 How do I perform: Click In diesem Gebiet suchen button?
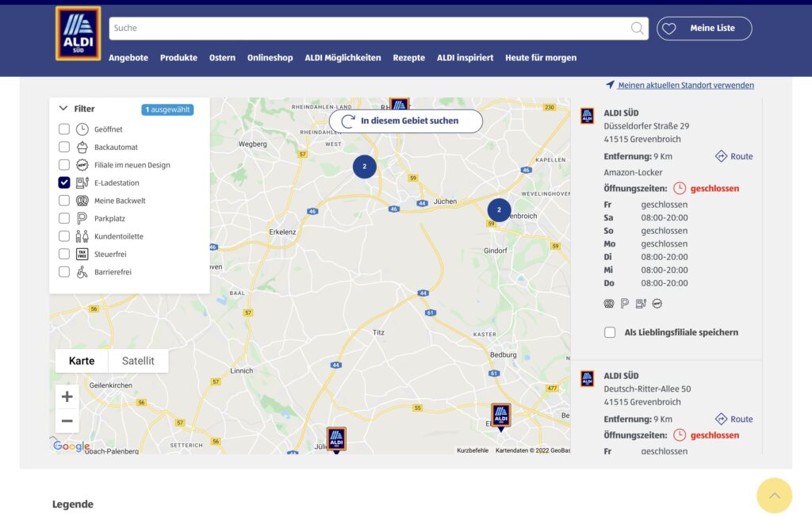pyautogui.click(x=406, y=121)
